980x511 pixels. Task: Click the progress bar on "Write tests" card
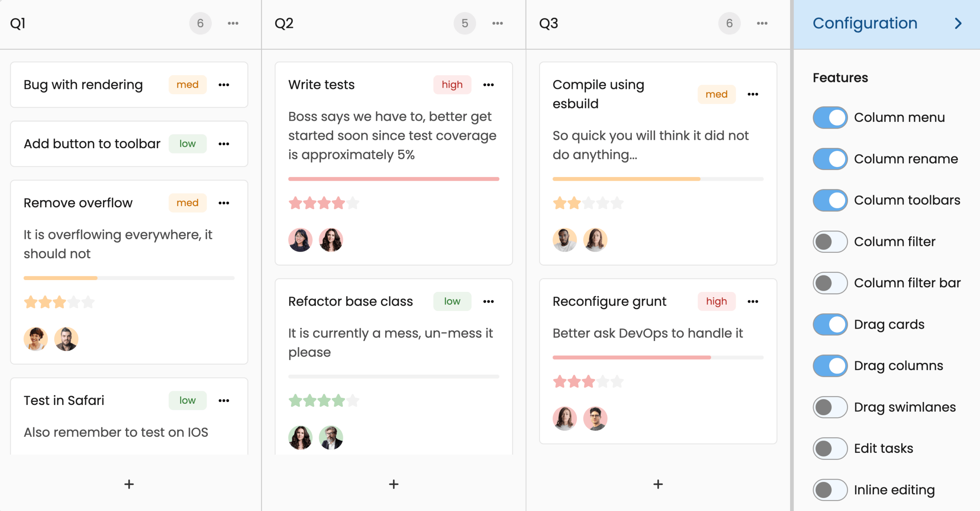(x=393, y=179)
